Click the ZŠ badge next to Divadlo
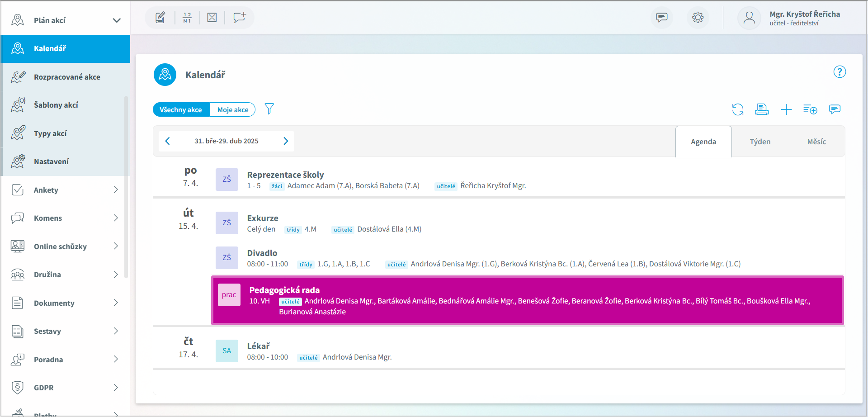Image resolution: width=868 pixels, height=417 pixels. coord(227,258)
